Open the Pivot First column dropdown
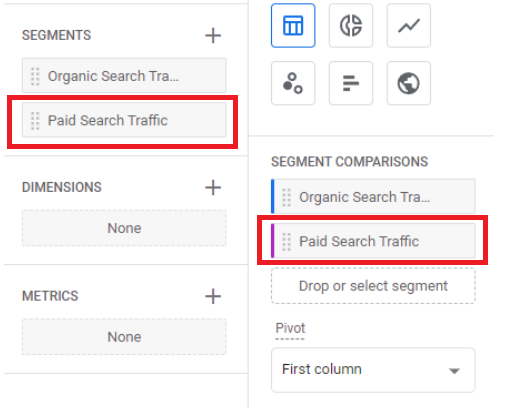This screenshot has height=408, width=520. (x=373, y=370)
